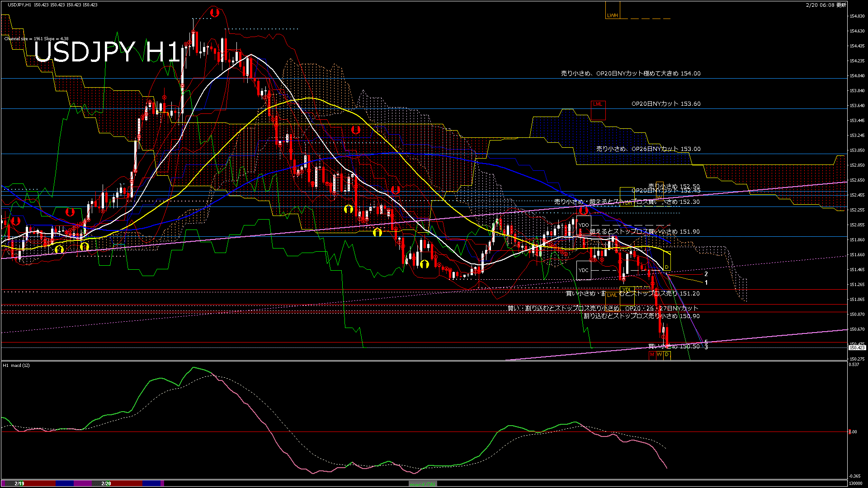This screenshot has width=868, height=488.
Task: Click the red M pivot box
Action: pyautogui.click(x=652, y=355)
